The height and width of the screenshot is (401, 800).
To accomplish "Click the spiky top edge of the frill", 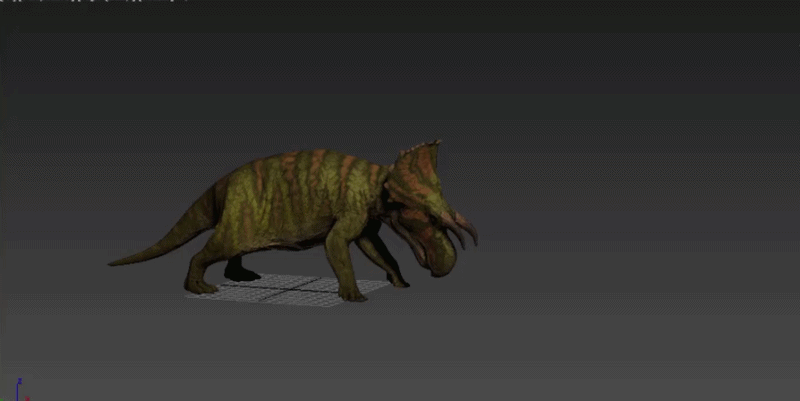I will pyautogui.click(x=420, y=146).
